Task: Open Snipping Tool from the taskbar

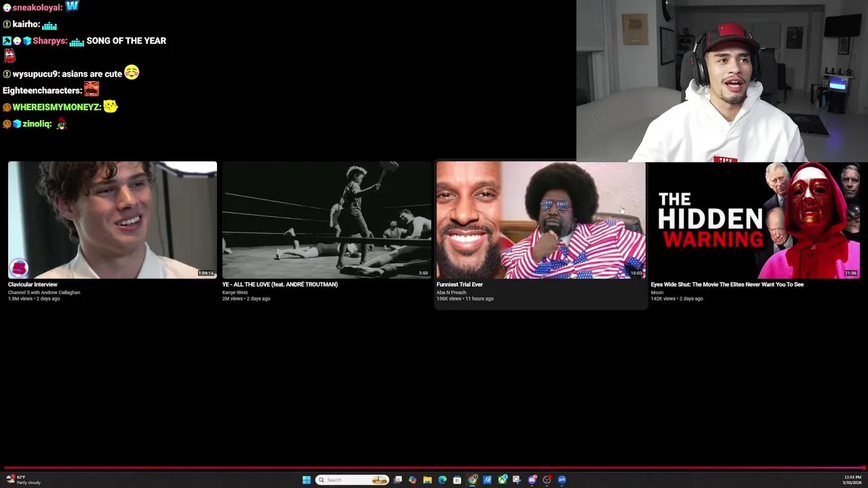Action: point(517,480)
